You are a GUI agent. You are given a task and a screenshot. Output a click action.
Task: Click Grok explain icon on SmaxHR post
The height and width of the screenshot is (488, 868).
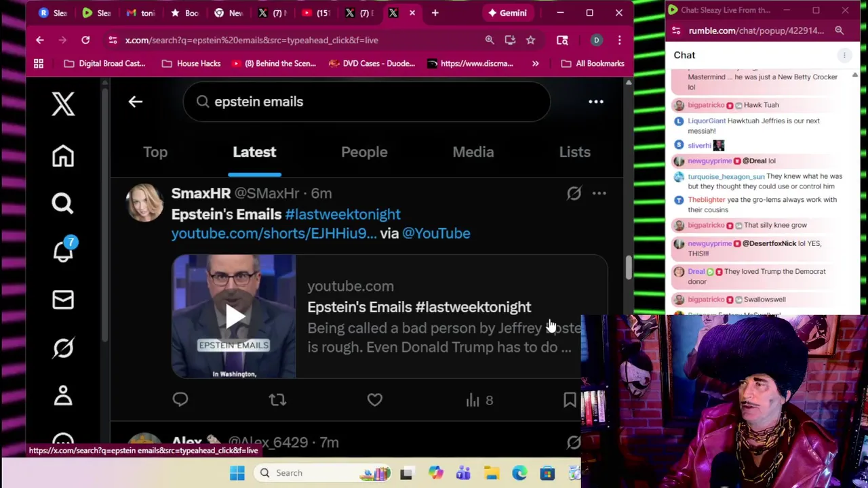574,193
